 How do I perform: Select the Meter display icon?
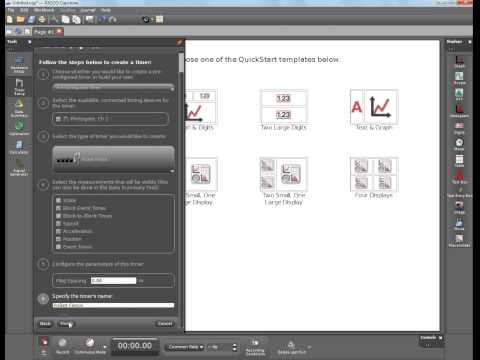pos(459,144)
